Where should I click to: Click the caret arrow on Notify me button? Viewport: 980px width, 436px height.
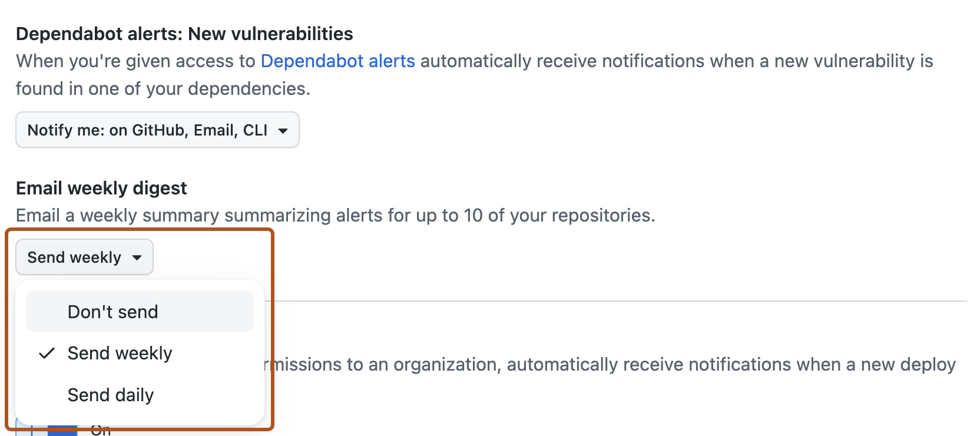[284, 130]
